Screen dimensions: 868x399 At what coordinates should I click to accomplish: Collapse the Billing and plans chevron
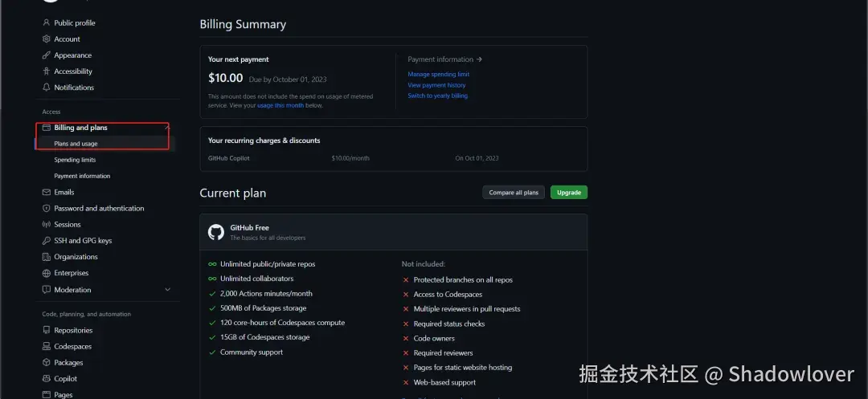pos(168,128)
